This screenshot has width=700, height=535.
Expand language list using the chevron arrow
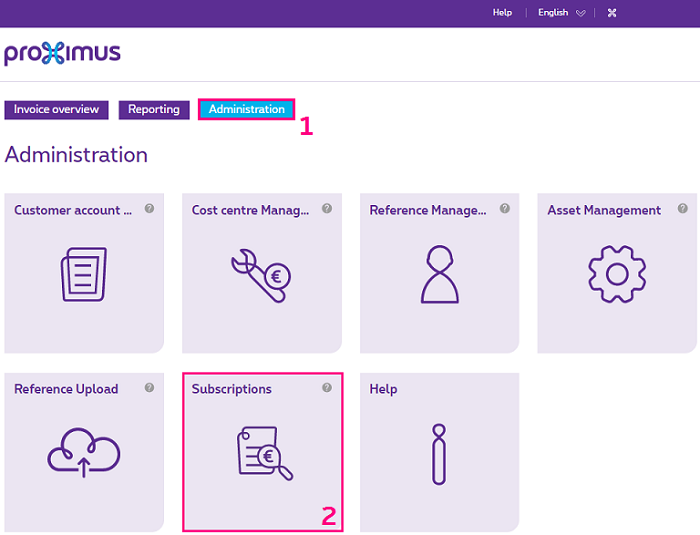click(x=581, y=14)
